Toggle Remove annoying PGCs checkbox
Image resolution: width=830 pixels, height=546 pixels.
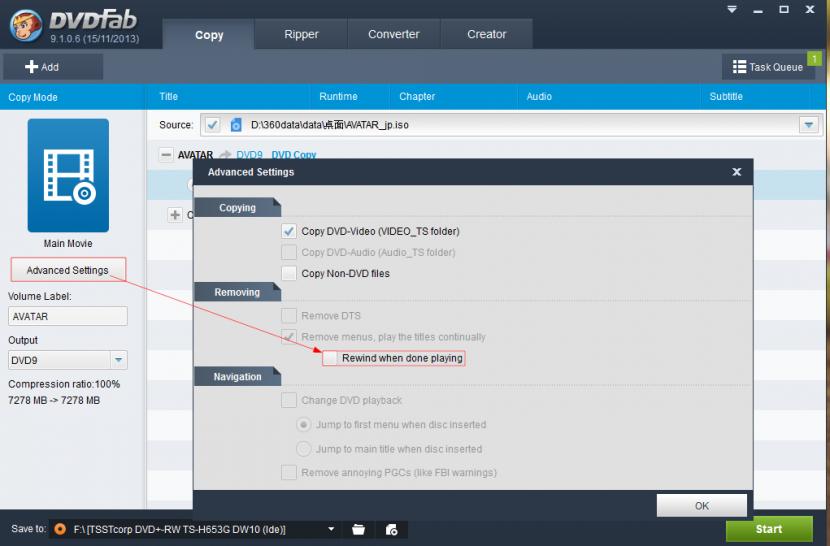tap(289, 472)
